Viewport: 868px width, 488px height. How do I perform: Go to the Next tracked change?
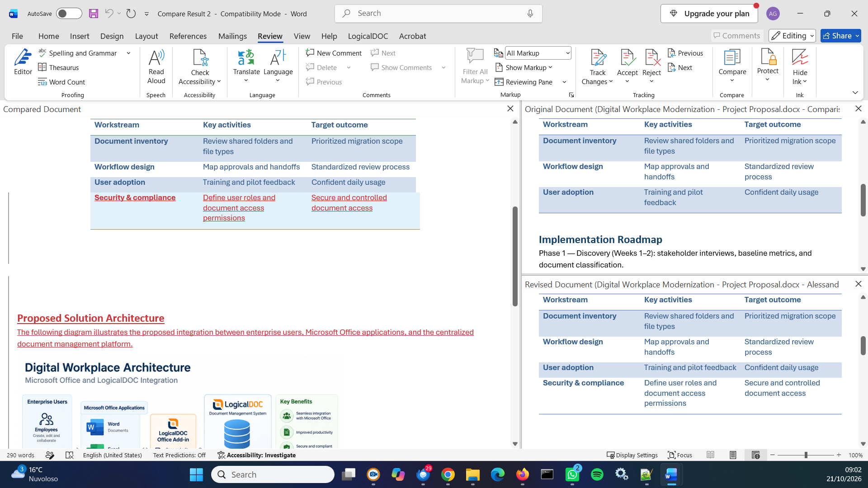[680, 67]
